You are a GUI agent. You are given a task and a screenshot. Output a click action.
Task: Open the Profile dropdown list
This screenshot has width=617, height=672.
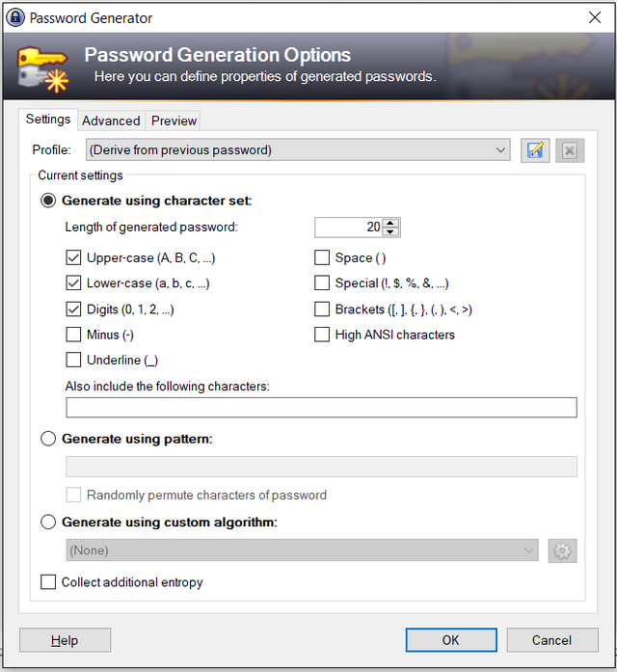(x=297, y=150)
